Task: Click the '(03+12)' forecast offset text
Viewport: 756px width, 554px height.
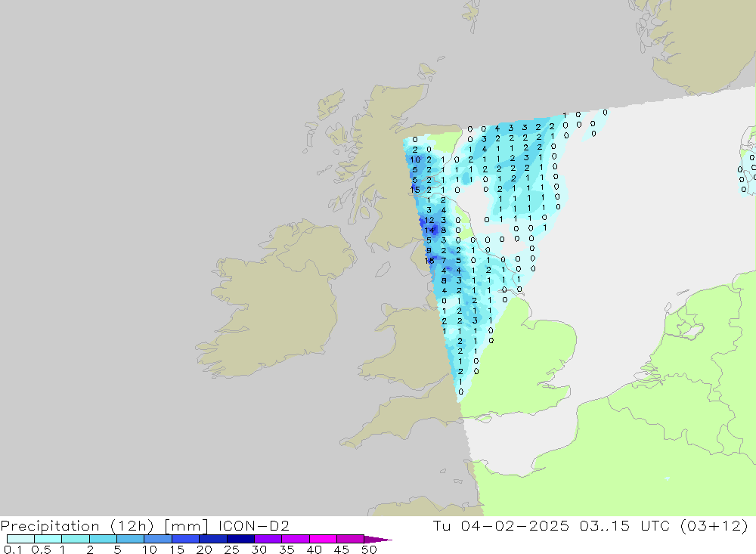Action: point(714,526)
